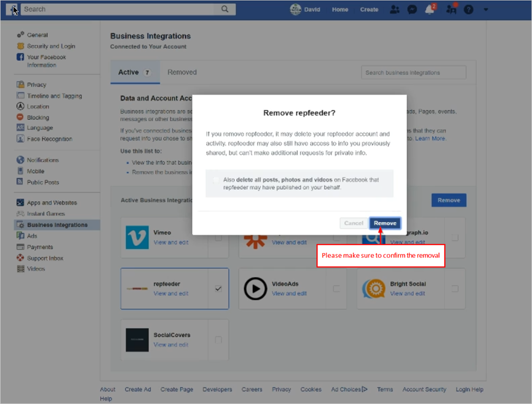Open the Notifications bell icon
Screen dimensions: 532x404
430,10
